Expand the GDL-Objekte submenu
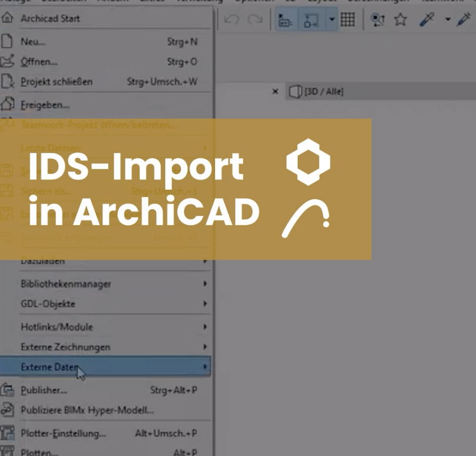Image resolution: width=476 pixels, height=456 pixels. [x=105, y=304]
